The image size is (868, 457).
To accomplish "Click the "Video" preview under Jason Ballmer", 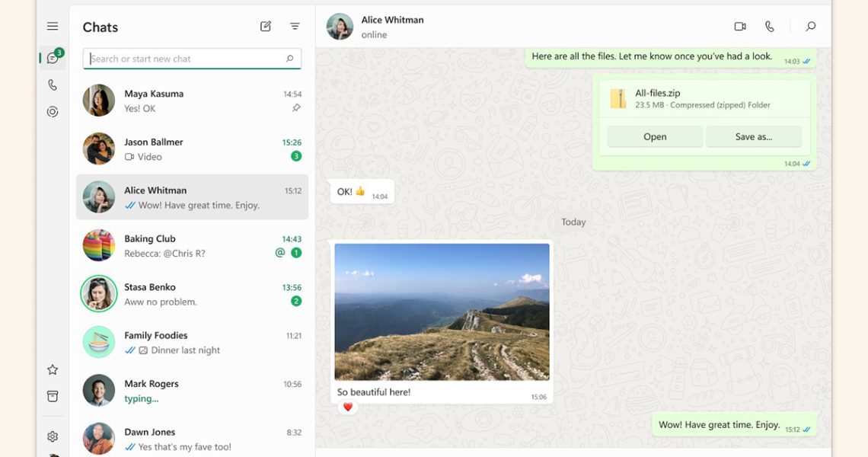I will [x=143, y=157].
